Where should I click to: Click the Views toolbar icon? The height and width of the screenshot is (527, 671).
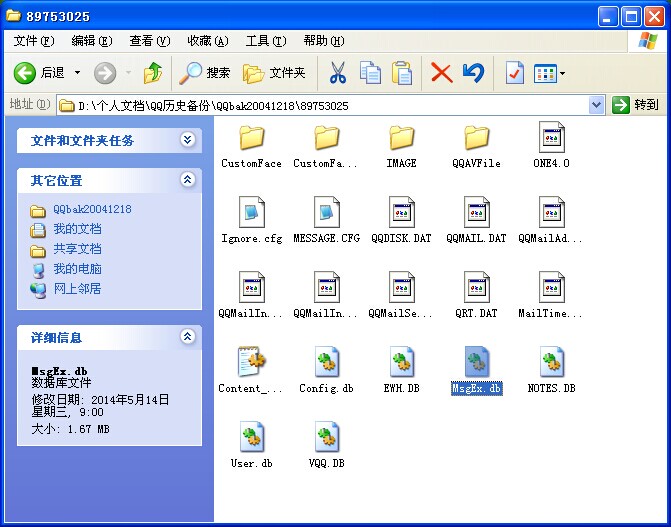(x=545, y=73)
